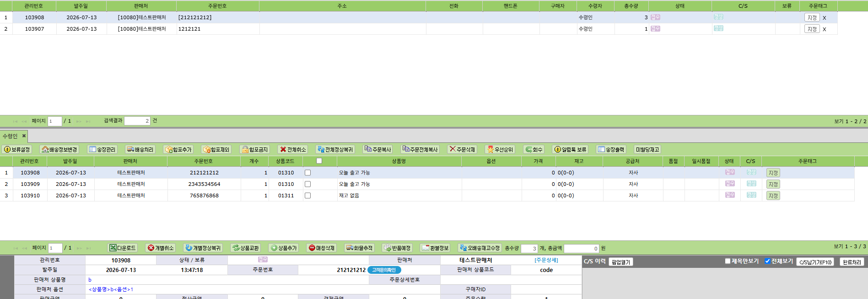Close the 수령인 tab
868x299 pixels.
(x=24, y=136)
